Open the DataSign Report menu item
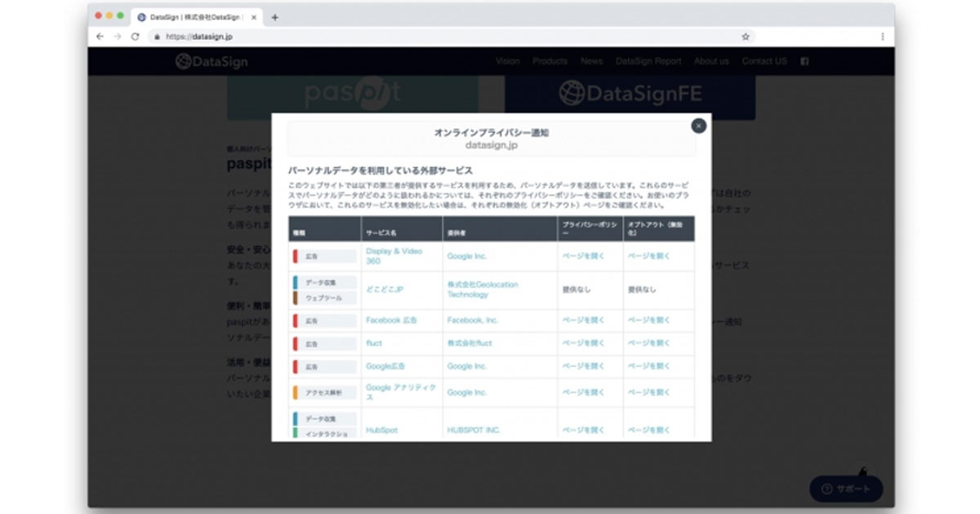The height and width of the screenshot is (514, 980). pyautogui.click(x=648, y=61)
